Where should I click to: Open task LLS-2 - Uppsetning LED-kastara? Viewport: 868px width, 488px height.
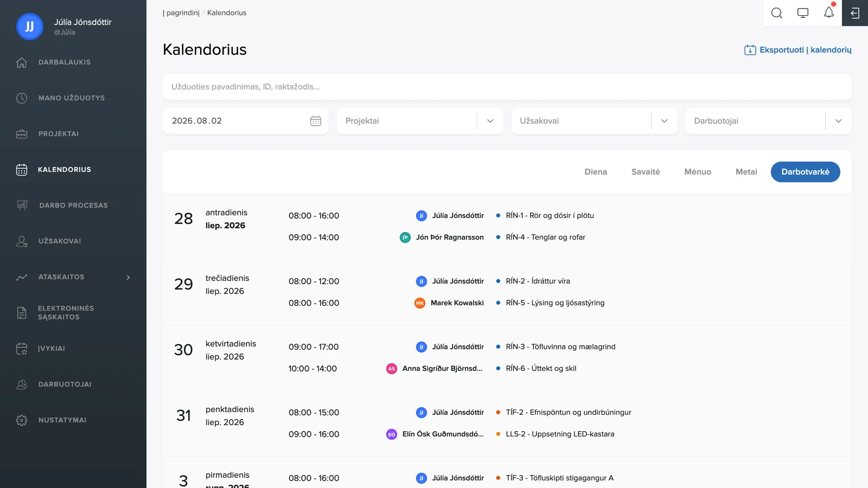tap(560, 434)
